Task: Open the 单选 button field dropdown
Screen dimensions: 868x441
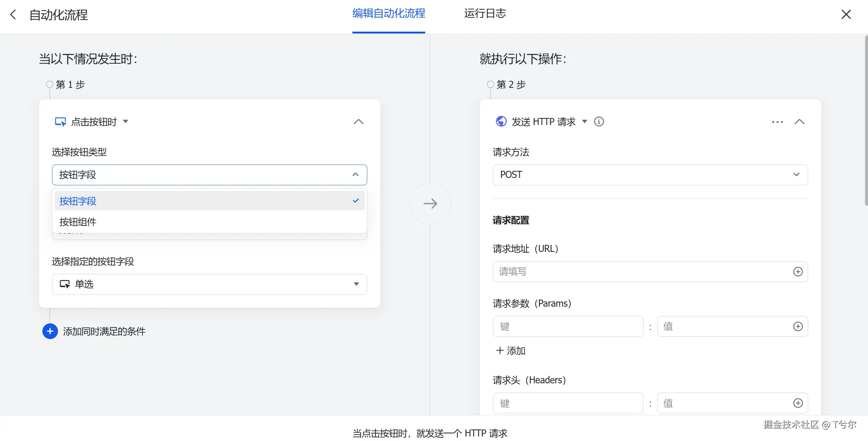Action: point(209,284)
